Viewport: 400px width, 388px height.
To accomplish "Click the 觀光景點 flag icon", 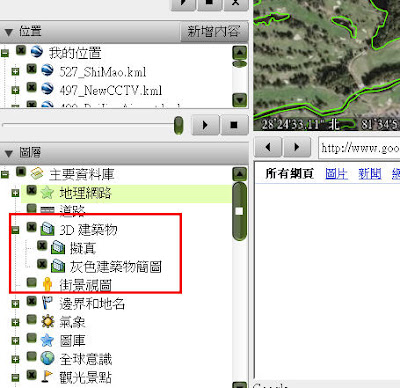I will pyautogui.click(x=47, y=376).
